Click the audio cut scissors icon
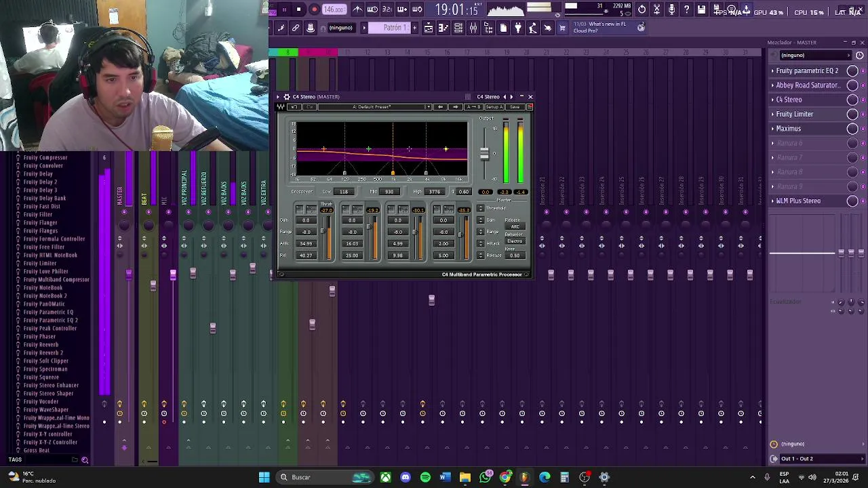Image resolution: width=868 pixels, height=488 pixels. (x=656, y=9)
